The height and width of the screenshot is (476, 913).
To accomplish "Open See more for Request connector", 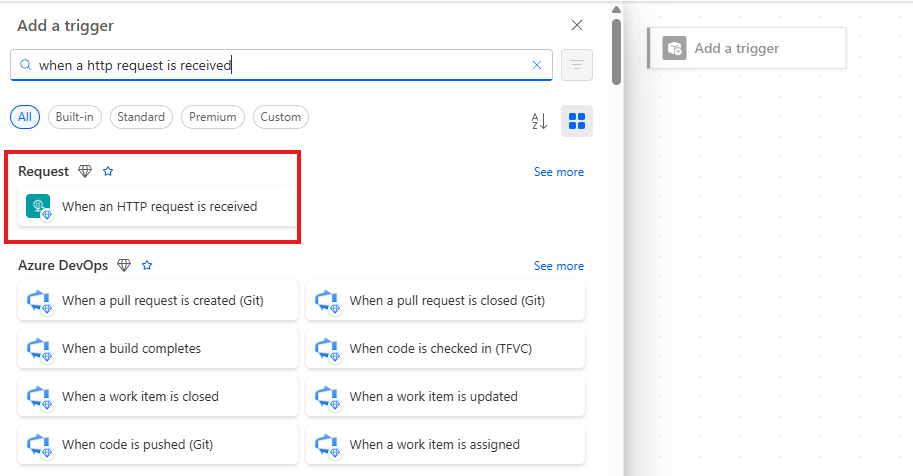I will coord(558,172).
